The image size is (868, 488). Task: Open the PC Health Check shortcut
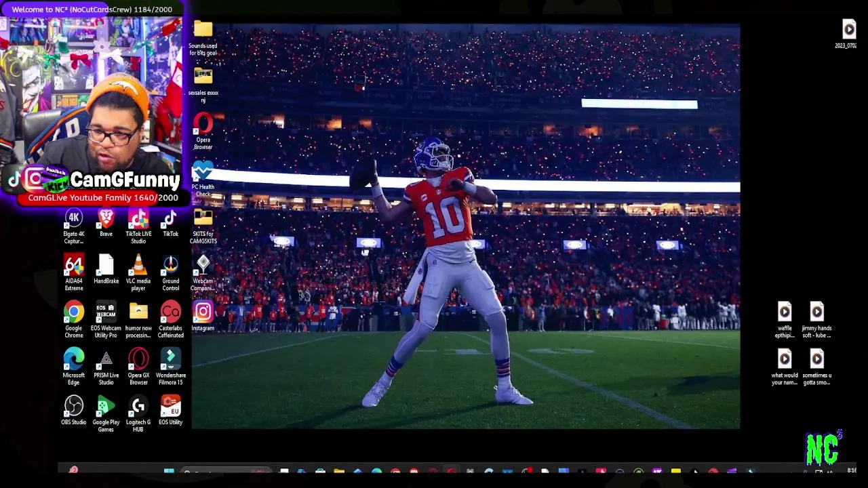tap(203, 180)
